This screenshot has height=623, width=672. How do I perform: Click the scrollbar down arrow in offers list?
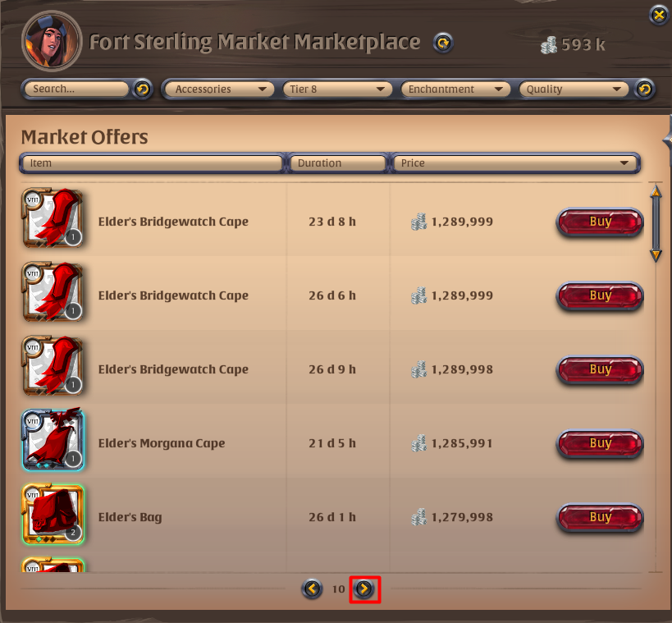coord(656,255)
